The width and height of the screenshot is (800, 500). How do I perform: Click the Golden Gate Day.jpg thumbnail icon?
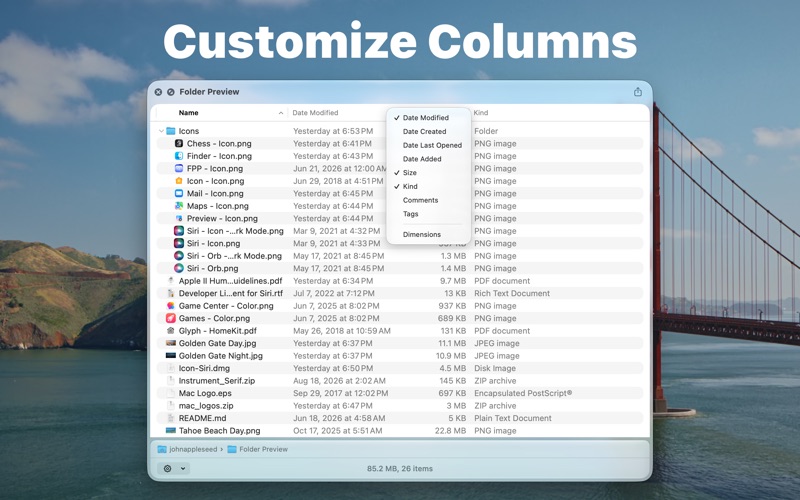click(x=170, y=343)
